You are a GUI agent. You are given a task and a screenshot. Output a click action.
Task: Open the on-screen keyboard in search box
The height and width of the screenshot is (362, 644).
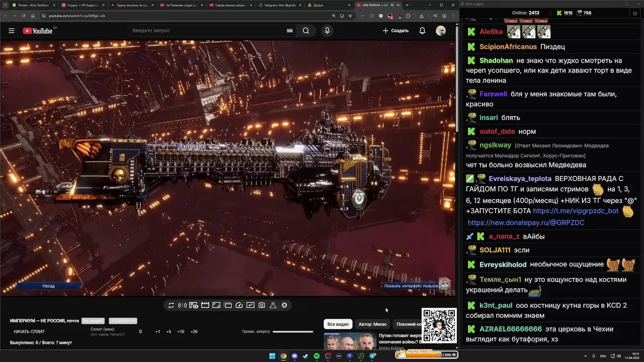(289, 31)
